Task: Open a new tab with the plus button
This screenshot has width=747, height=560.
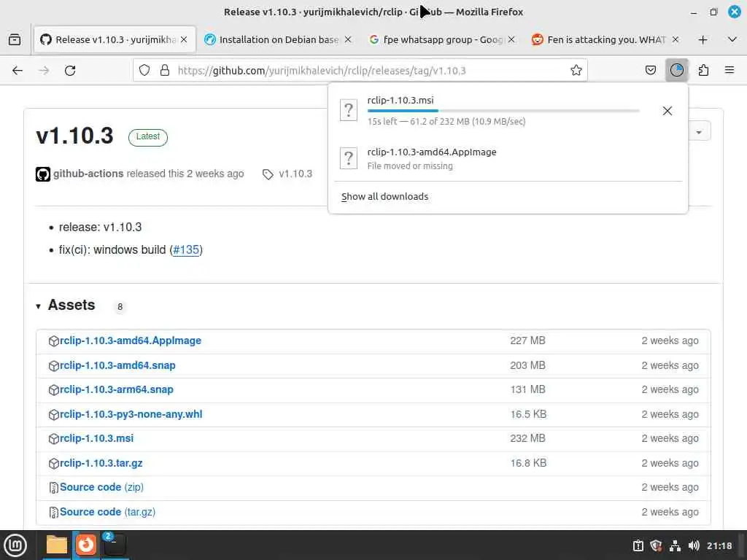Action: pos(703,40)
